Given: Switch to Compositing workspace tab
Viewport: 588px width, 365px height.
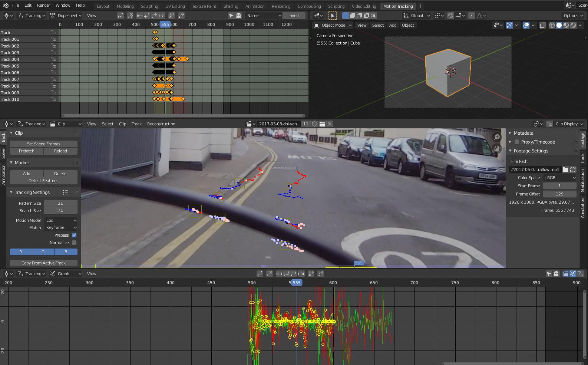Looking at the screenshot, I should pyautogui.click(x=309, y=6).
